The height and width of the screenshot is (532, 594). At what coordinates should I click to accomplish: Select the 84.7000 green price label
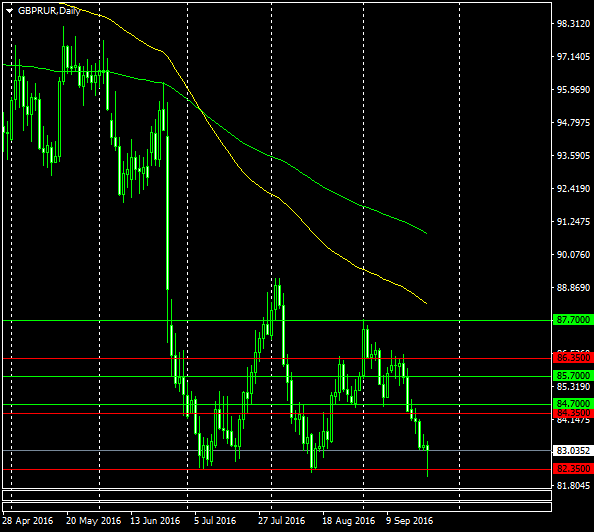point(574,404)
